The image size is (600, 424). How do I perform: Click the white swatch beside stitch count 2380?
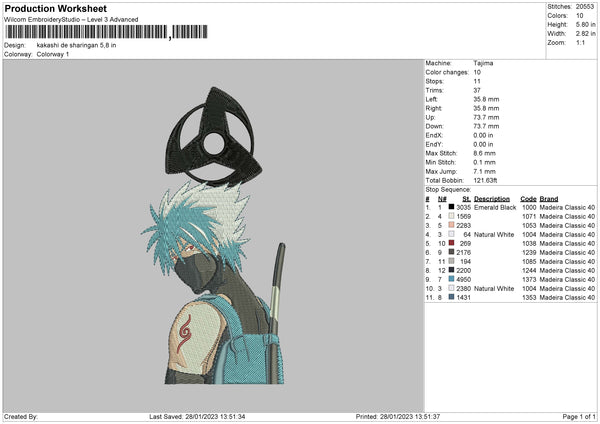point(451,288)
